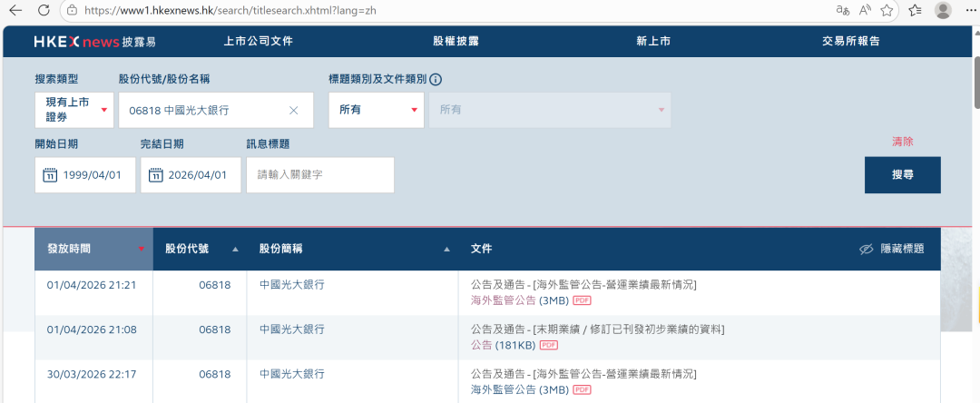
Task: Open 上市公司文件 menu
Action: coord(258,41)
